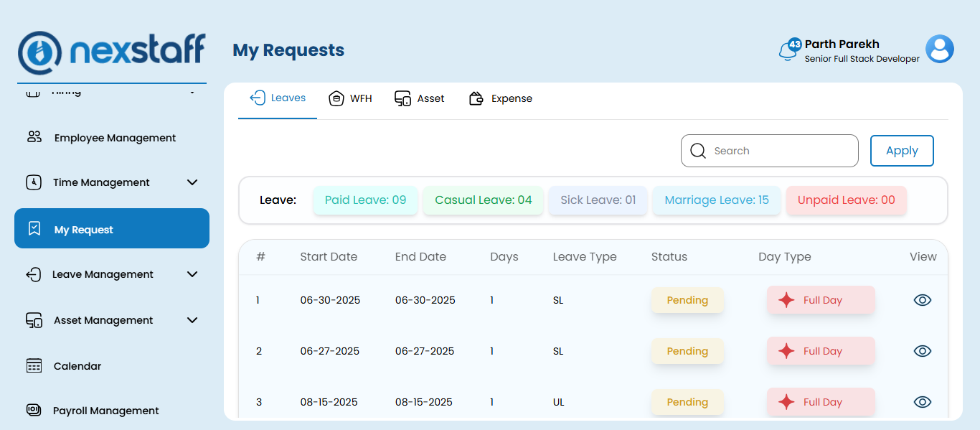The image size is (980, 430).
Task: Switch to the Expense tab
Action: tap(501, 98)
